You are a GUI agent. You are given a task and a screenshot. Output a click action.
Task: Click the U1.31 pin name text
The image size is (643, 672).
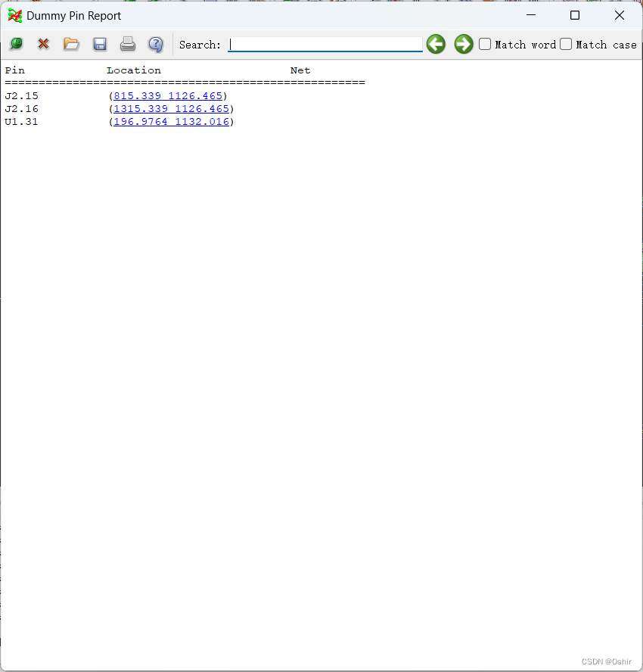(x=21, y=122)
